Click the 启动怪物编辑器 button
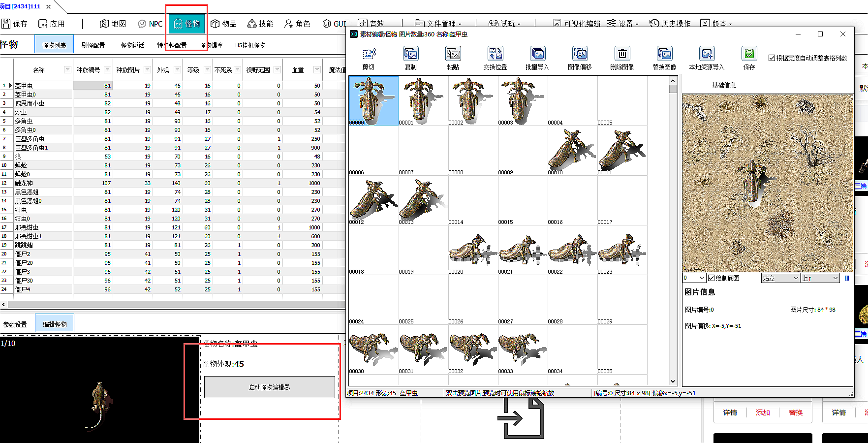This screenshot has width=868, height=443. (x=270, y=387)
